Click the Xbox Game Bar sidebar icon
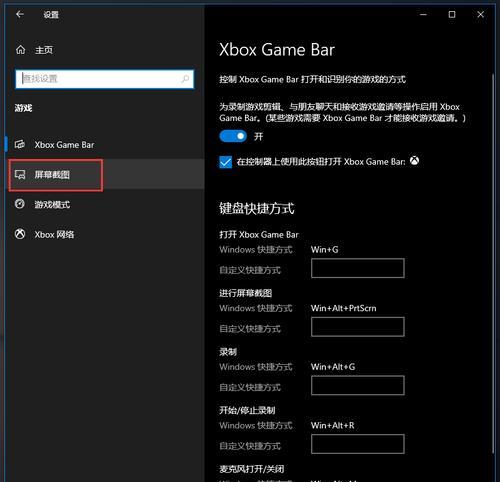This screenshot has width=500, height=482. [20, 144]
